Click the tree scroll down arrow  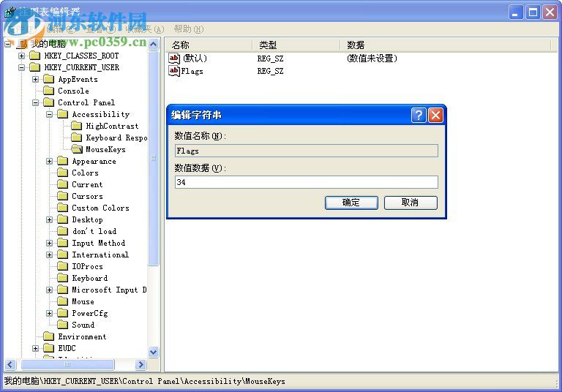click(x=154, y=352)
